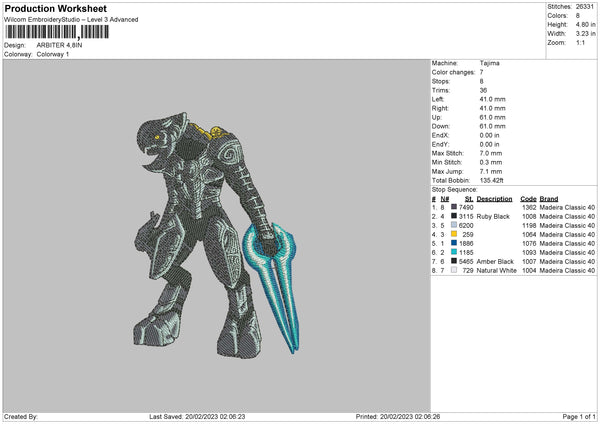
Task: Click the Stop Sequence heading
Action: pos(455,190)
